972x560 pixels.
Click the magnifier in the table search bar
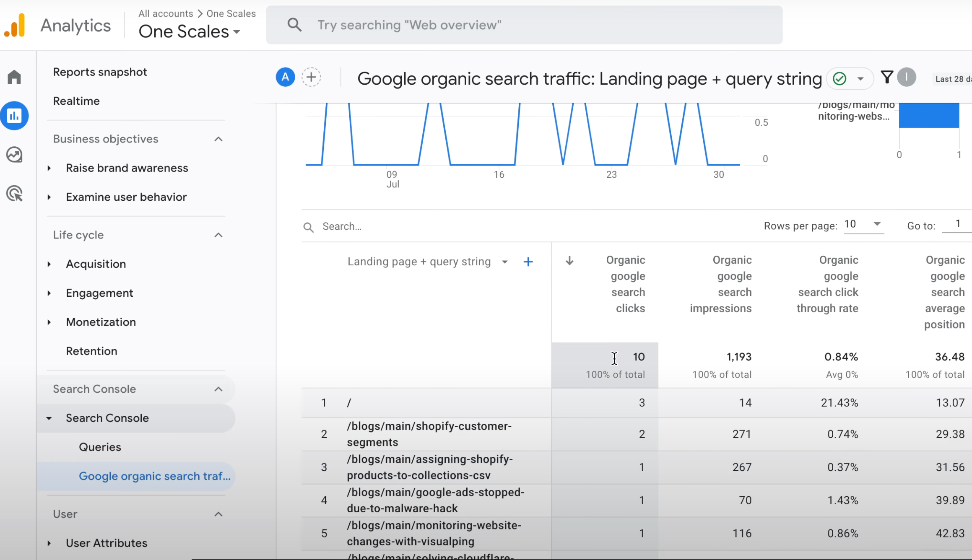coord(309,226)
